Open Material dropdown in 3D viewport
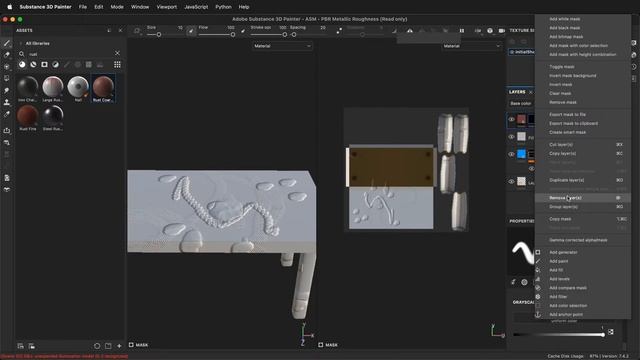Screen dimensions: 640x360 (x=282, y=46)
